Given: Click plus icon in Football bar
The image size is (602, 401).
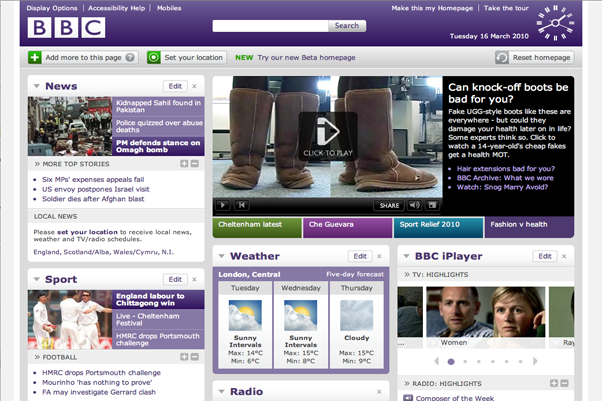Looking at the screenshot, I should point(184,357).
